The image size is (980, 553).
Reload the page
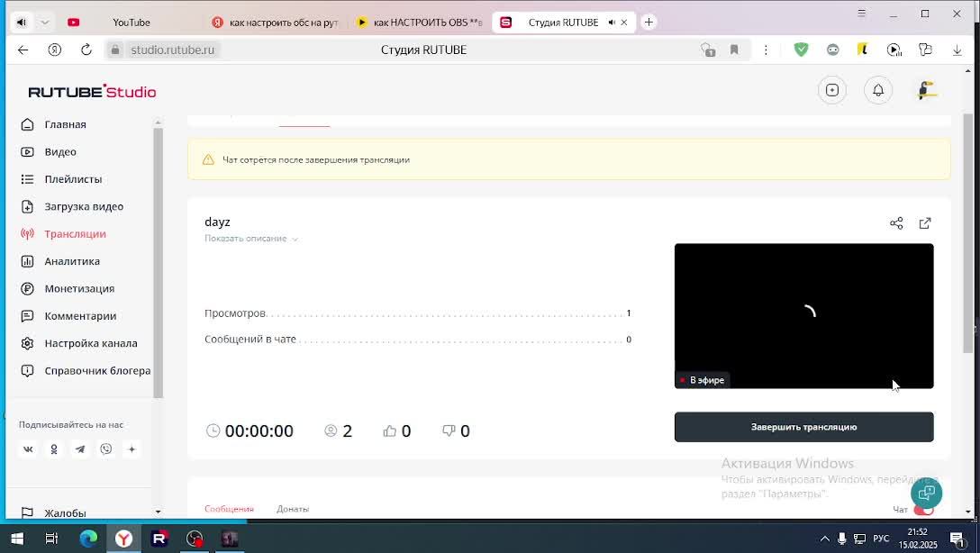[86, 50]
